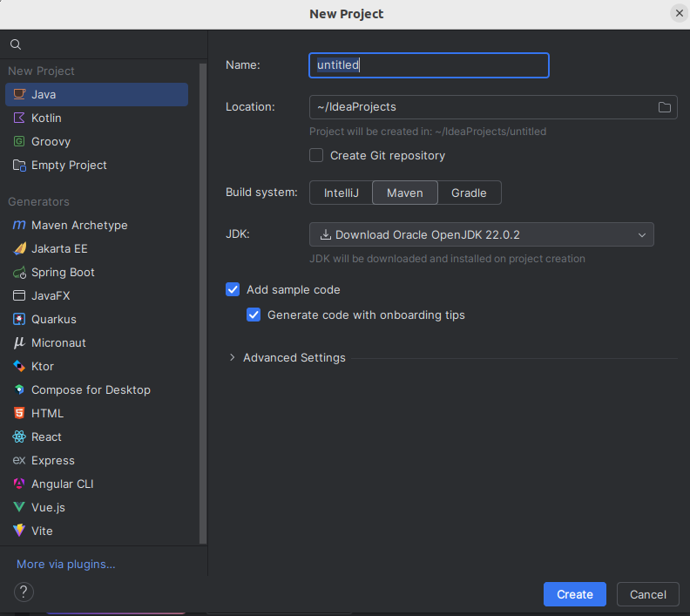Screen dimensions: 690x616
Task: Enable Create Git repository checkbox
Action: [316, 155]
